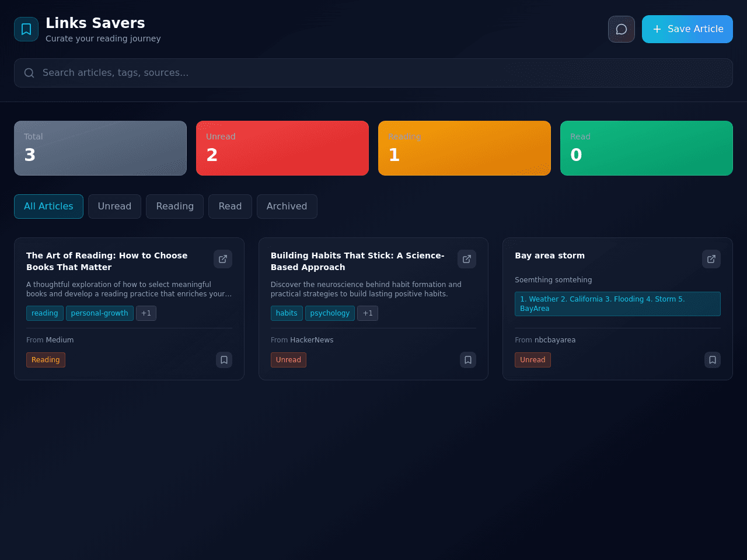Switch to the Read filter tab
Image resolution: width=747 pixels, height=560 pixels.
point(230,206)
